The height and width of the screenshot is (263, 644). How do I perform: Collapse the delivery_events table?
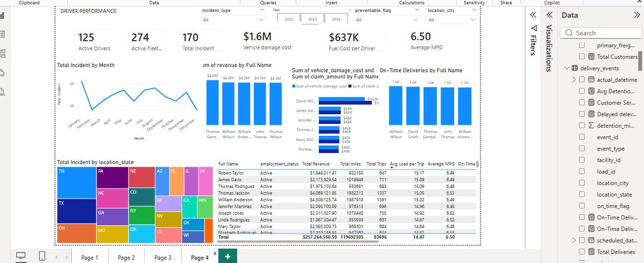pyautogui.click(x=567, y=68)
